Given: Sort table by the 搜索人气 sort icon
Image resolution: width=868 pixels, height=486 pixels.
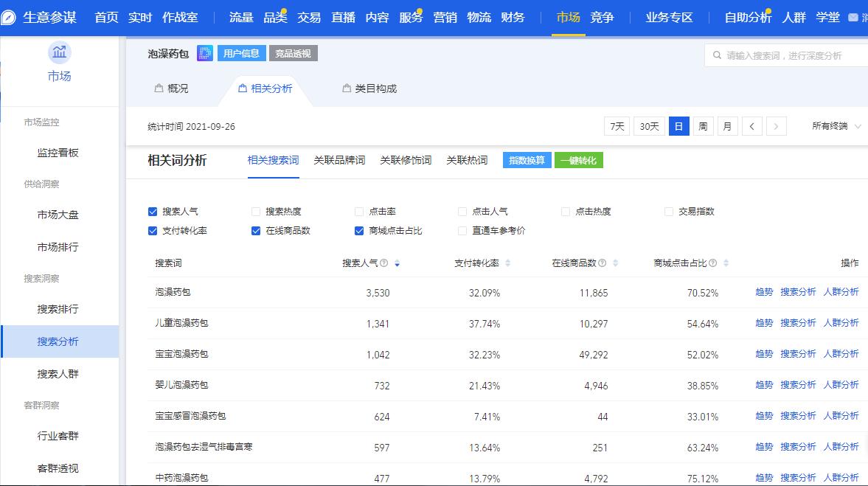Looking at the screenshot, I should click(397, 263).
